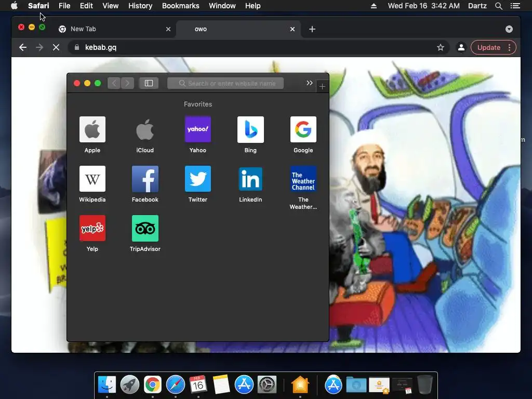Open the Bing favorite tile

pyautogui.click(x=250, y=129)
